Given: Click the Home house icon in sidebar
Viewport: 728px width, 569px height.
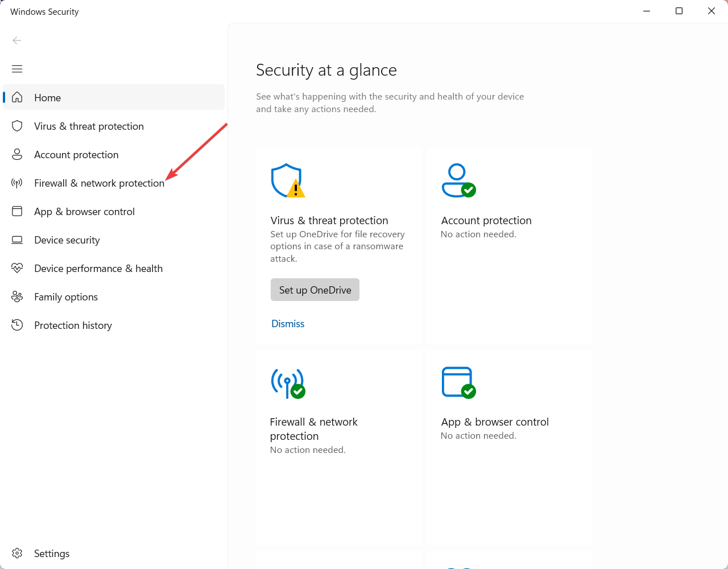Looking at the screenshot, I should (x=17, y=97).
